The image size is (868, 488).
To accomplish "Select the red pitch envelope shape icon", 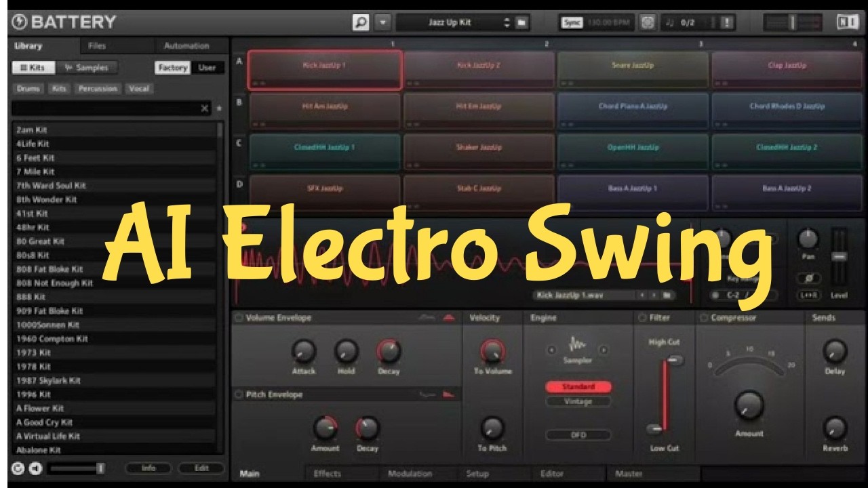I will pyautogui.click(x=449, y=394).
